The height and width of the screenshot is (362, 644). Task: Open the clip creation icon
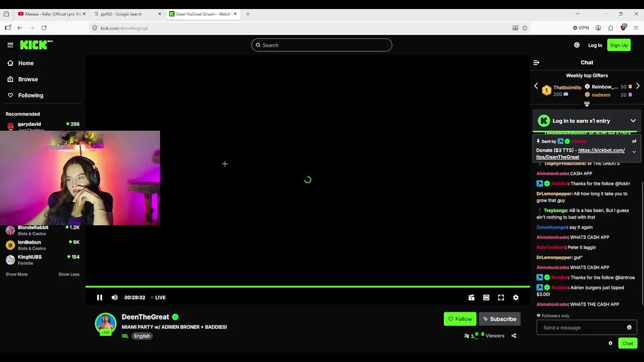tap(471, 298)
